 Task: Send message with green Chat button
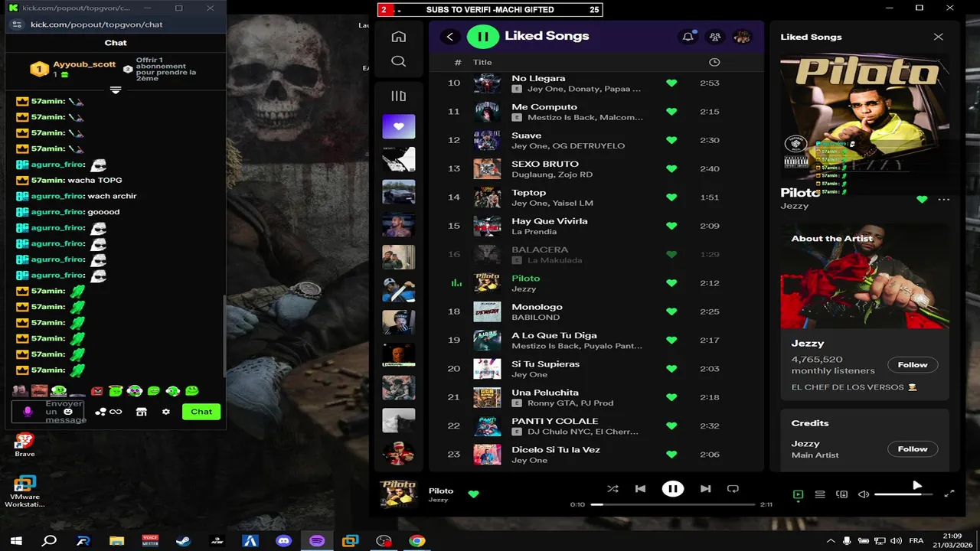[x=201, y=412]
